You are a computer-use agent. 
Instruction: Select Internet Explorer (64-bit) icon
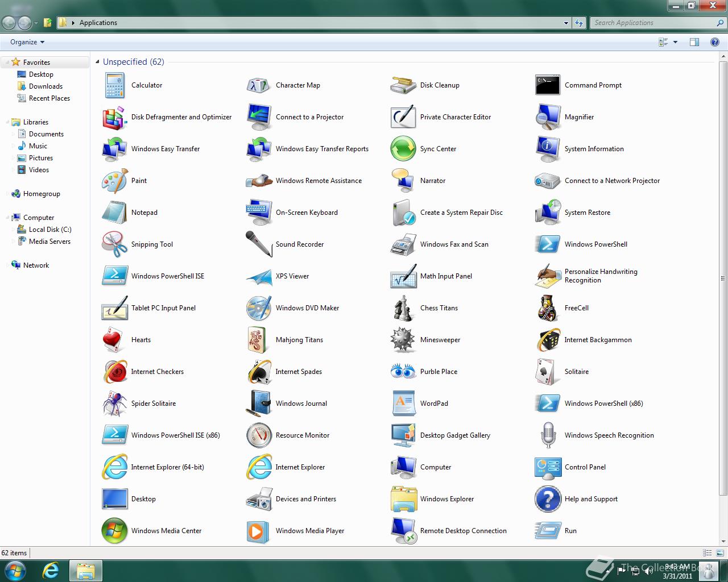pyautogui.click(x=115, y=467)
